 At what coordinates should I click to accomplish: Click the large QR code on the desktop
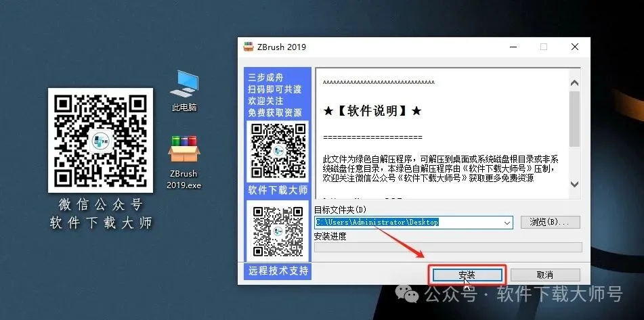[x=100, y=140]
